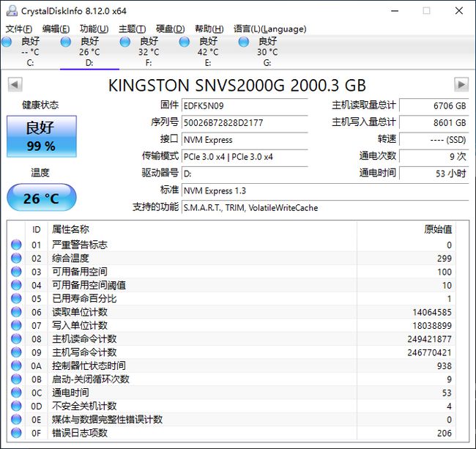Click the 原始值 column header
476x449 pixels.
(x=406, y=229)
